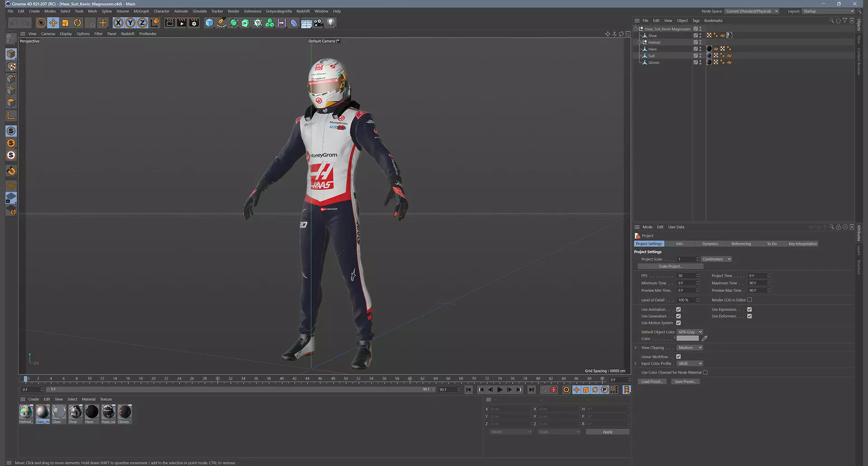The height and width of the screenshot is (466, 868).
Task: Select the Rotate tool
Action: 78,23
